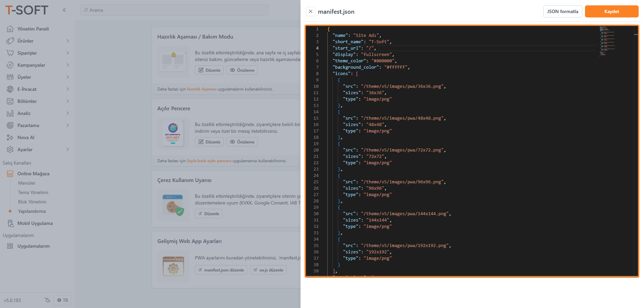Click the Uygulamalarım grid icon
The height and width of the screenshot is (308, 644).
coord(10,246)
